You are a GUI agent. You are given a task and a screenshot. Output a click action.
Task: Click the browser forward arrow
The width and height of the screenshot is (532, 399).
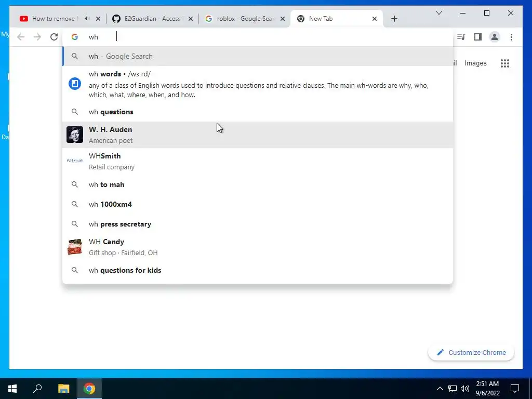[x=37, y=37]
